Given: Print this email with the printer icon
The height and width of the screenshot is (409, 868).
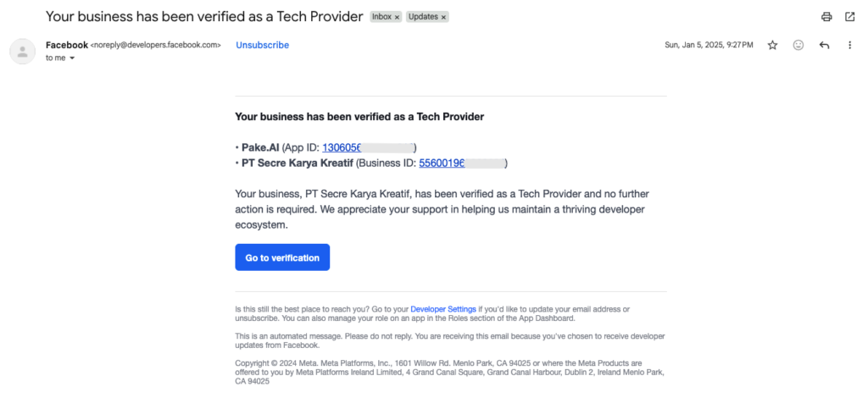Looking at the screenshot, I should (x=826, y=17).
